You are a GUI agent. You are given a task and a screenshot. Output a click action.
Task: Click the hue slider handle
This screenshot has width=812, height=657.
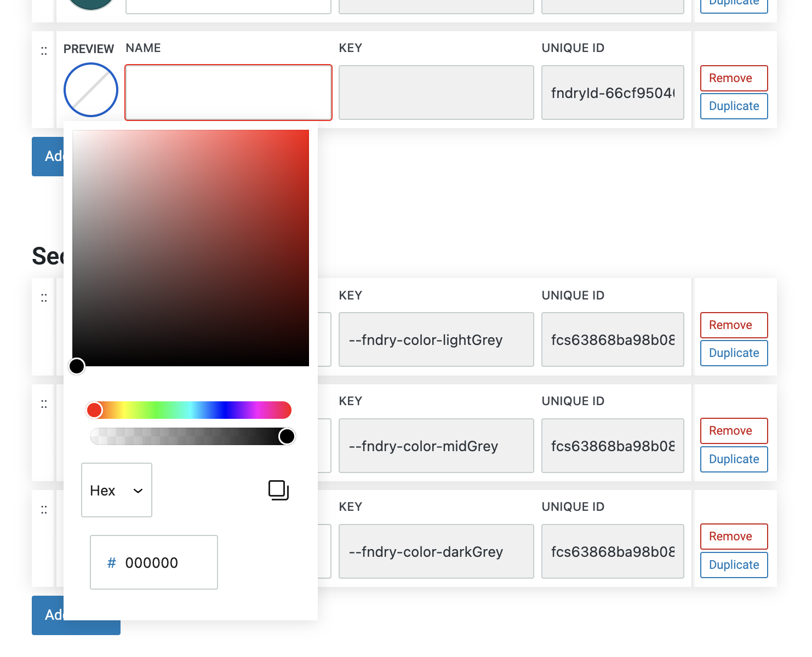95,410
